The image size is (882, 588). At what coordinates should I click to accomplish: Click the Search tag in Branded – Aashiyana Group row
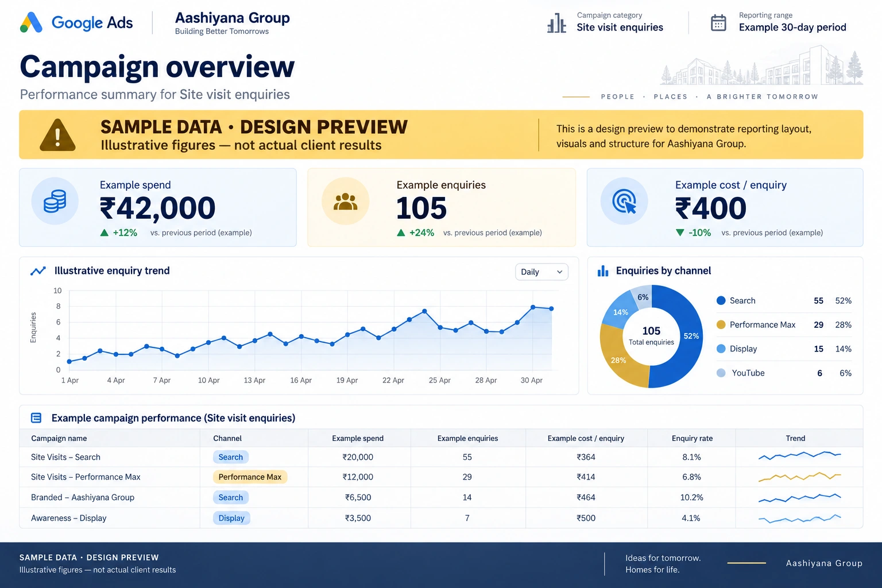[231, 497]
